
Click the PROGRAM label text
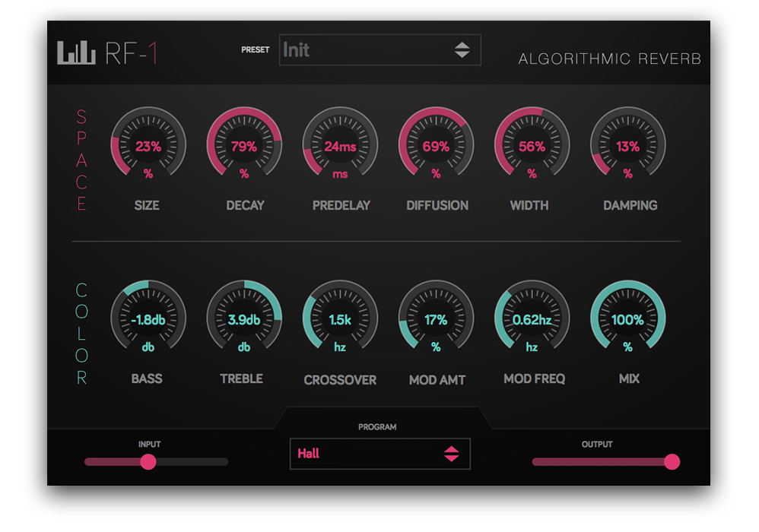coord(377,427)
